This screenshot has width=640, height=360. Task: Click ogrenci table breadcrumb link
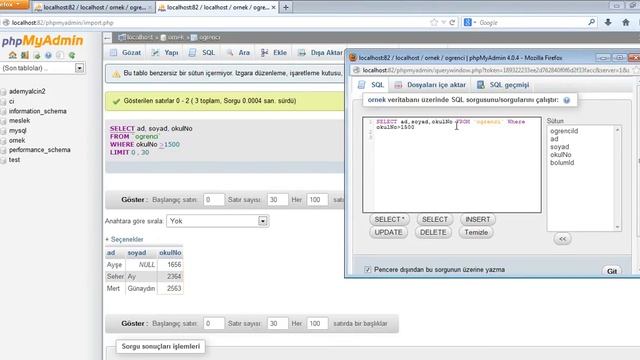pos(209,37)
